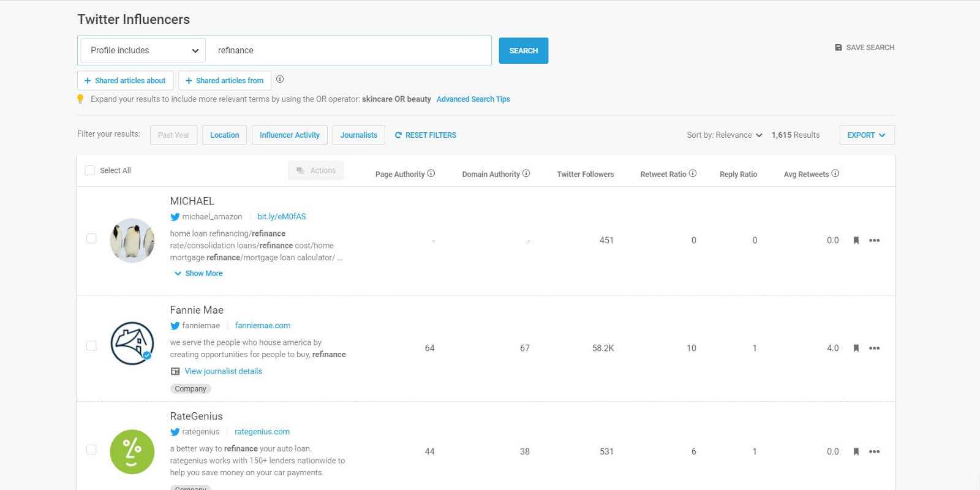Click the Save Search label
Image resolution: width=980 pixels, height=490 pixels.
[x=870, y=47]
